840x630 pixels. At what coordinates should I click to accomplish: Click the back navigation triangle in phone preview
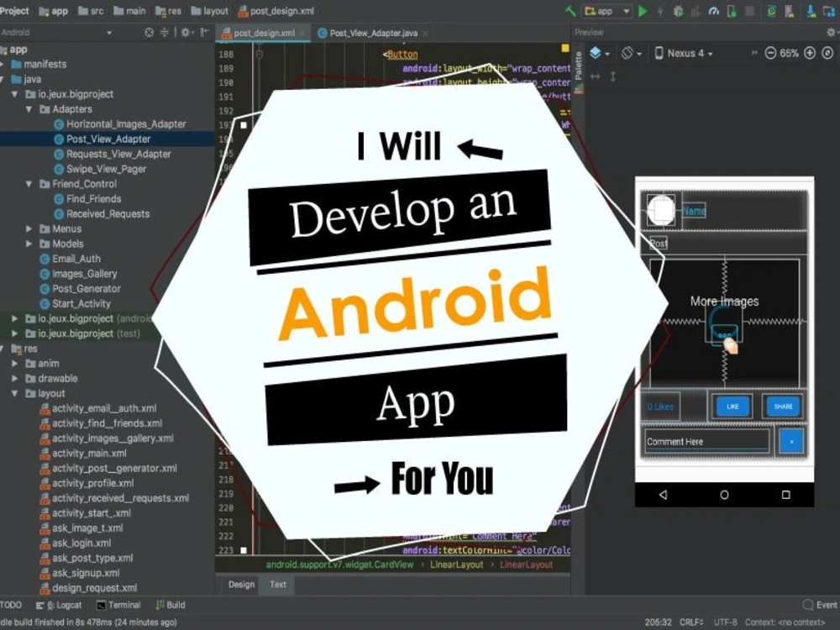pos(664,495)
